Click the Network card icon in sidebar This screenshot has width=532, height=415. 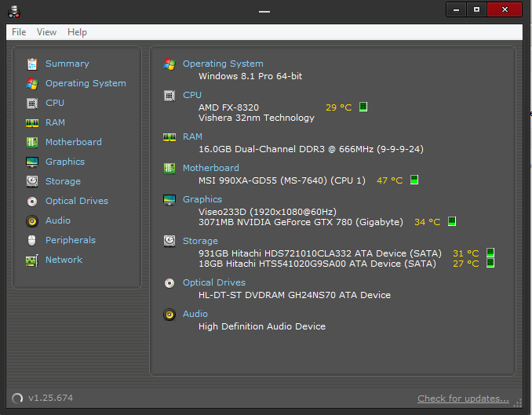[32, 260]
